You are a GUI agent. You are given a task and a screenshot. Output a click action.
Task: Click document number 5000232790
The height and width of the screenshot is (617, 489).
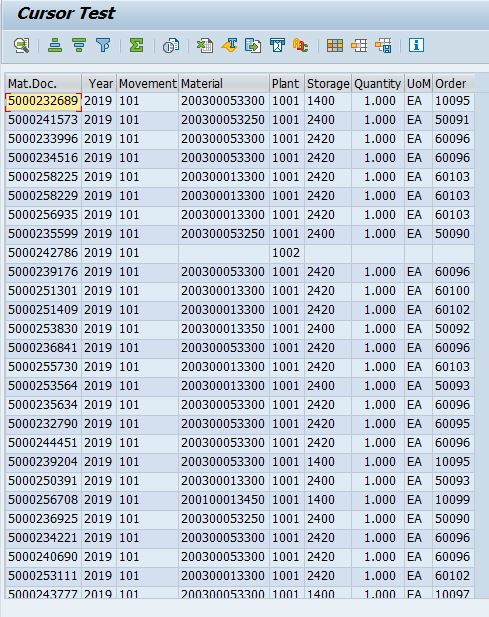(43, 424)
